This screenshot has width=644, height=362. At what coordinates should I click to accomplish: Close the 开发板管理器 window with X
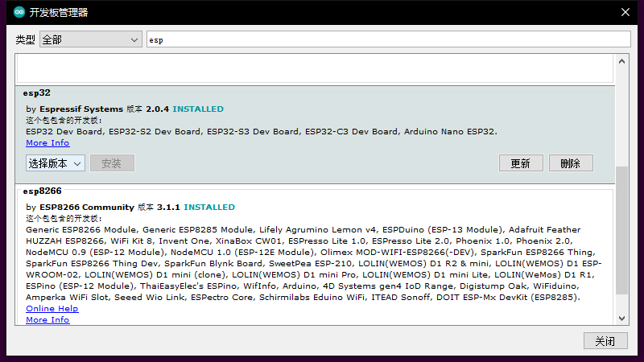click(625, 12)
